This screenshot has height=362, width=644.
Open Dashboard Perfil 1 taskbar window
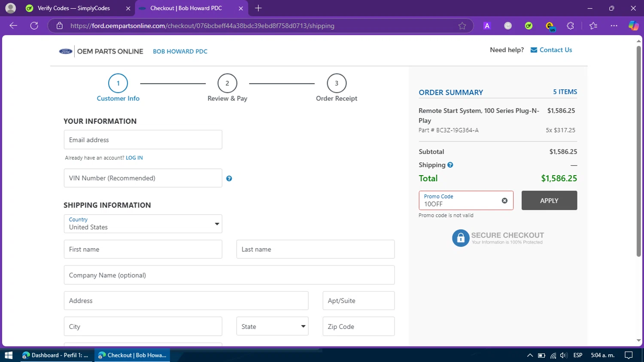click(x=56, y=355)
